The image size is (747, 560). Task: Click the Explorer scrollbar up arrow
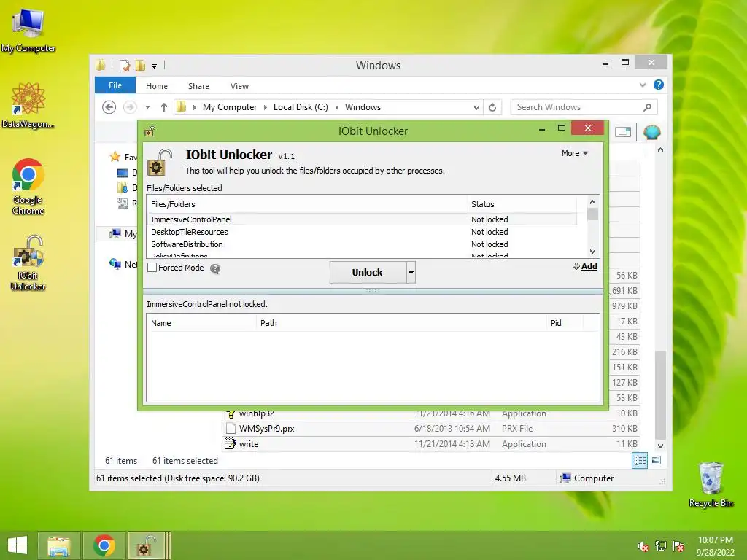(x=660, y=150)
